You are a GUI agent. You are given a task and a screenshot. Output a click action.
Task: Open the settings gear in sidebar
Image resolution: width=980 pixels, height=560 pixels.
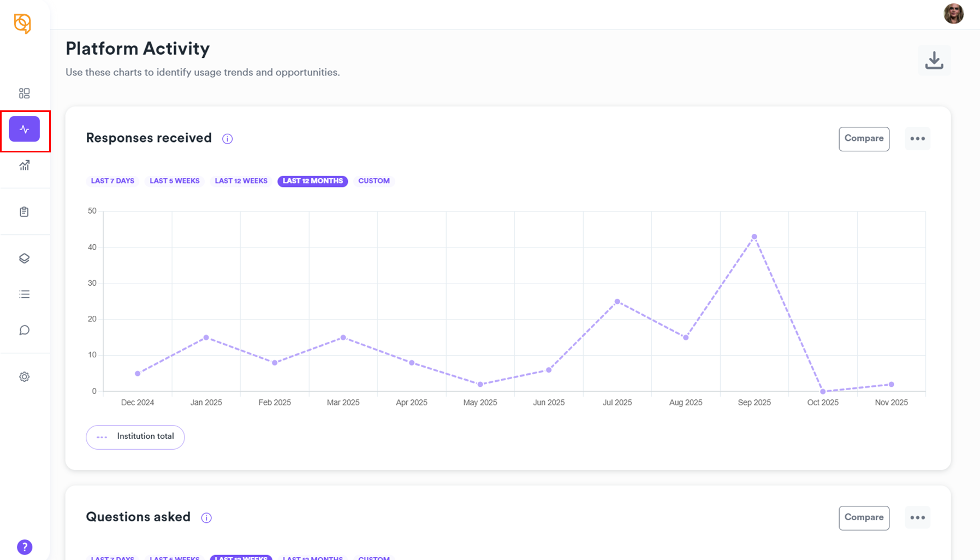pos(24,377)
